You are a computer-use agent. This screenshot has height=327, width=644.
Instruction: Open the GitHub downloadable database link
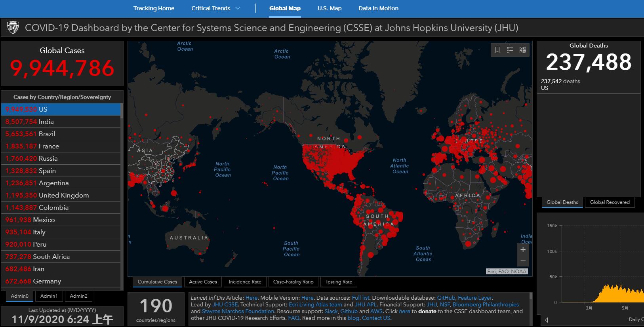[x=446, y=298]
